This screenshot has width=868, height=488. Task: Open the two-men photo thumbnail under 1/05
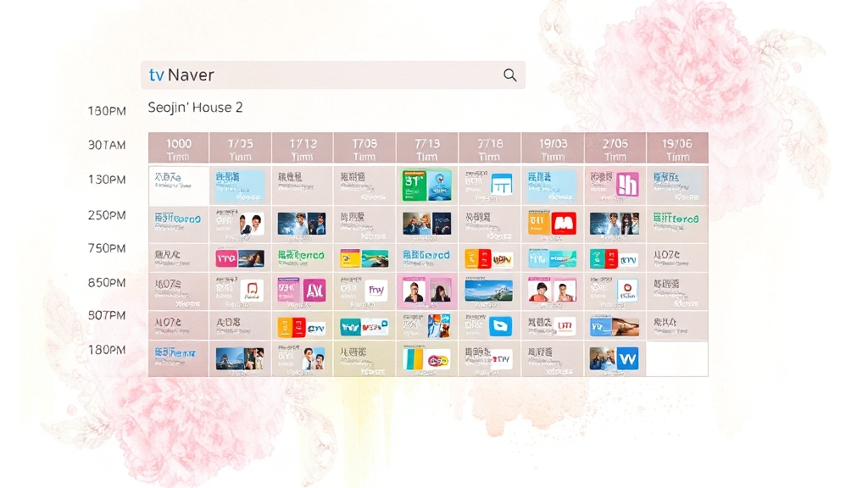point(252,223)
